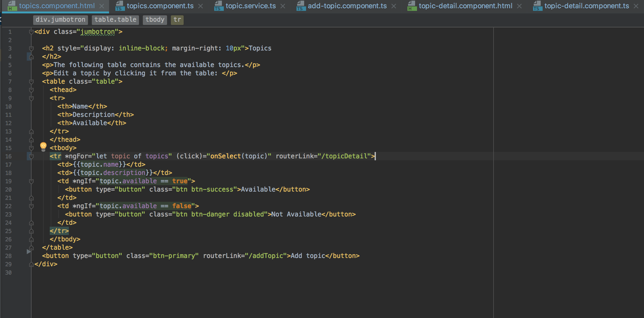Click the HTML file icon on topics.component.html tab
This screenshot has width=644, height=318.
pyautogui.click(x=12, y=6)
